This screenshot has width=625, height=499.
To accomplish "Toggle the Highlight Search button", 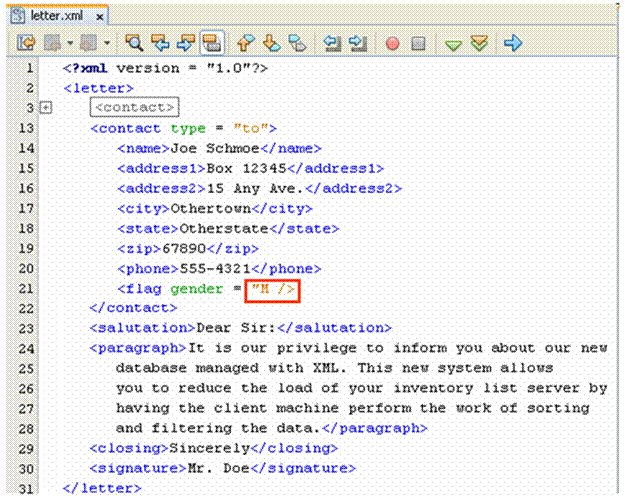I will (x=212, y=43).
